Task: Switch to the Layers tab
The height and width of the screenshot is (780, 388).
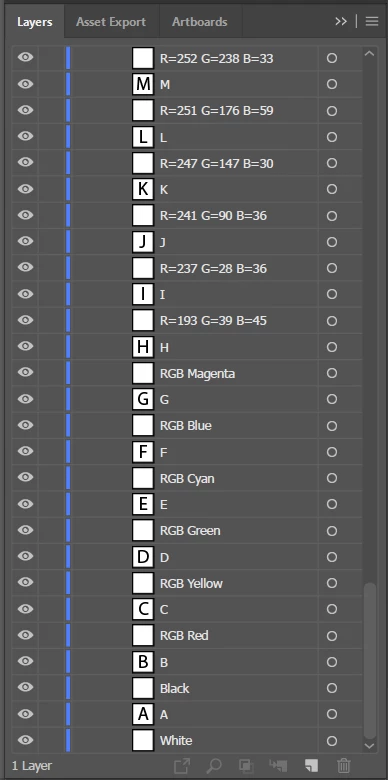Action: (34, 22)
